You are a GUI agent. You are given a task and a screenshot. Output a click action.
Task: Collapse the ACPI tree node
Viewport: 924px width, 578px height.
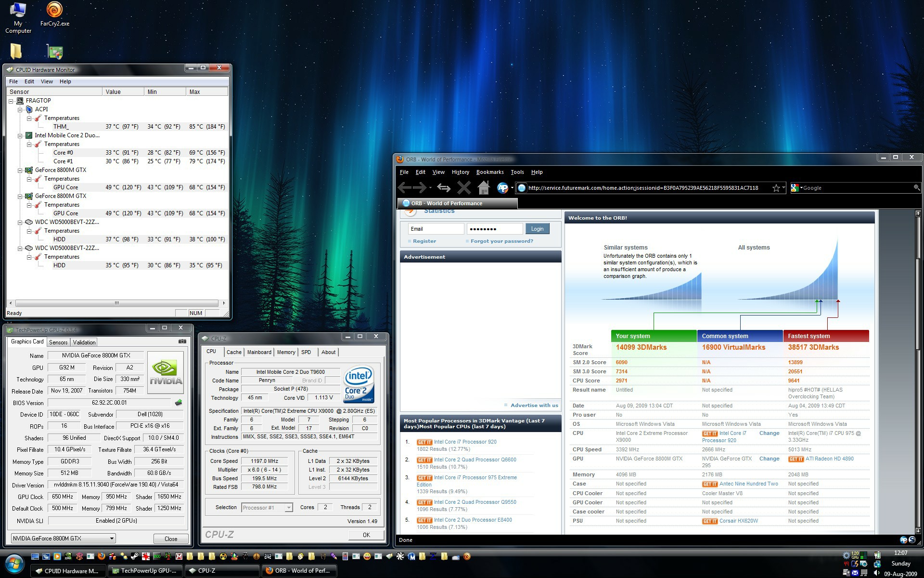[20, 109]
